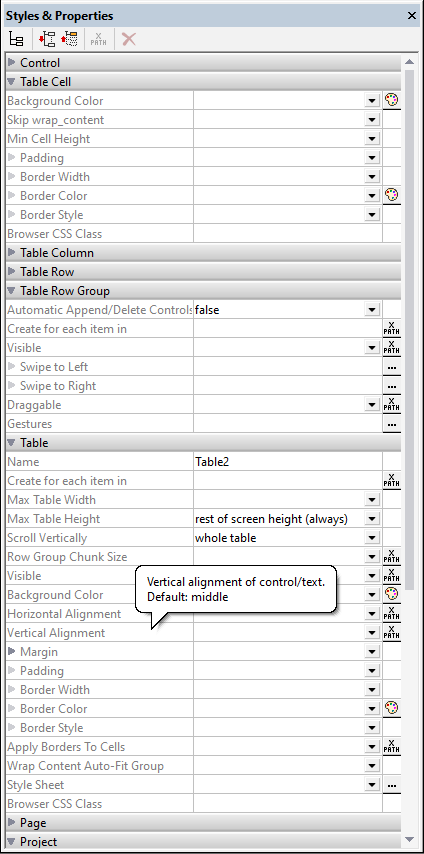Image resolution: width=424 pixels, height=854 pixels.
Task: Open Automatic Append/Delete Controls dropdown
Action: click(372, 310)
